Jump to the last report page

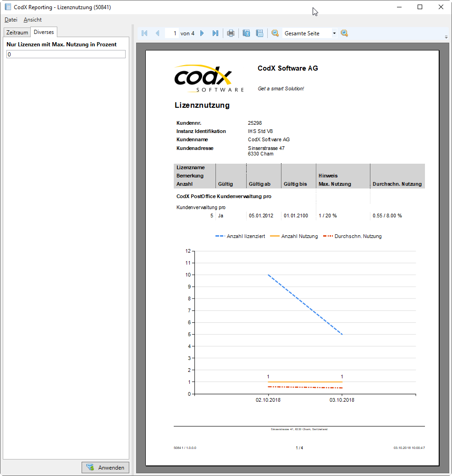tap(215, 33)
